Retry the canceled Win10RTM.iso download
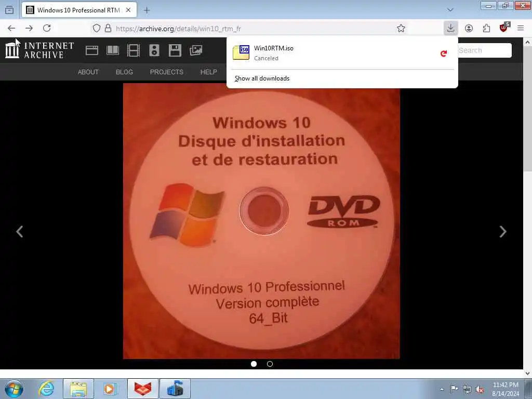This screenshot has height=399, width=532. pos(444,54)
